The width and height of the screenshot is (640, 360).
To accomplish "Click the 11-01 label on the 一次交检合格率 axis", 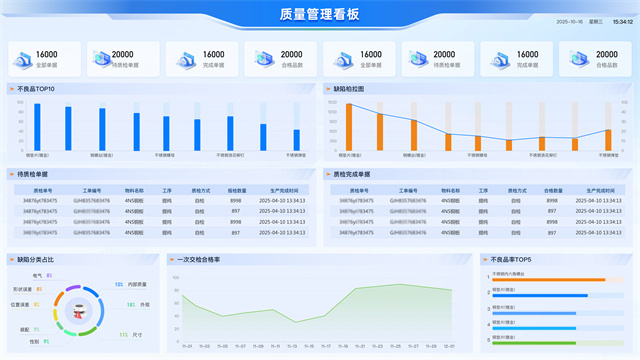I will tap(187, 346).
